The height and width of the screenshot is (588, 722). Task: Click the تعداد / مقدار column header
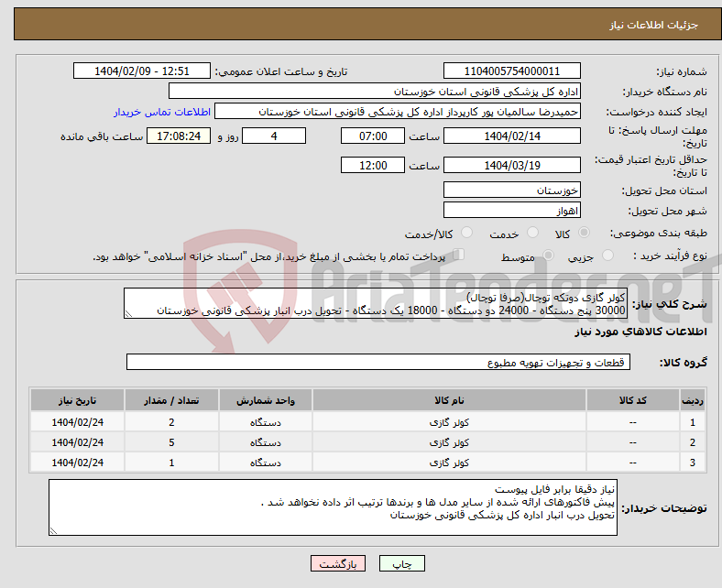171,400
